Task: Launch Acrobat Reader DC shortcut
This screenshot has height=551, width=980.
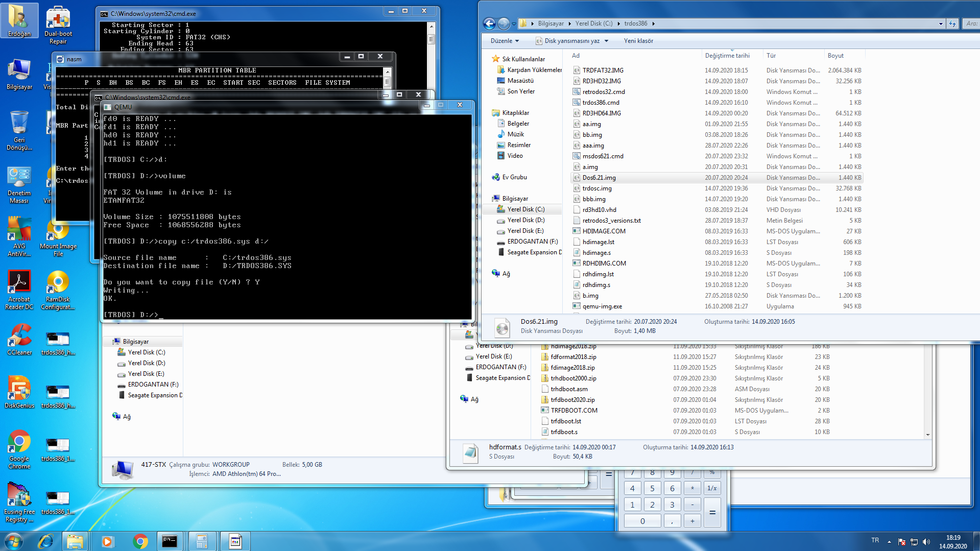Action: 19,290
